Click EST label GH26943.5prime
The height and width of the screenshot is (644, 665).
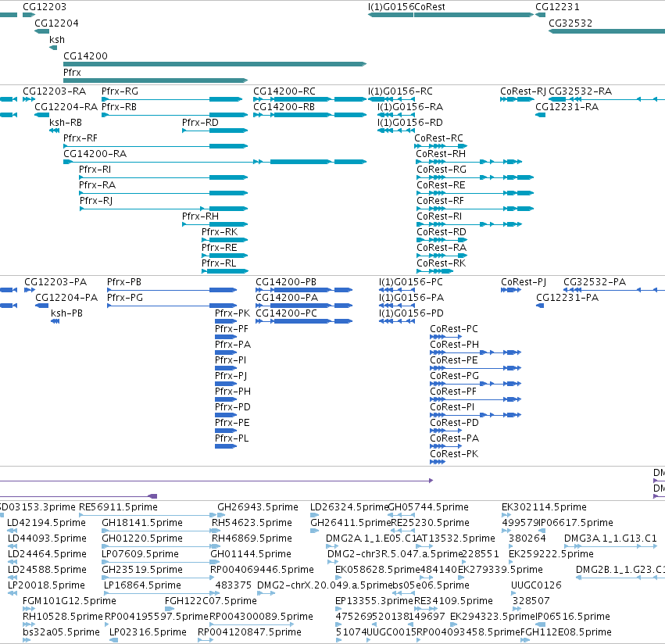pyautogui.click(x=258, y=507)
